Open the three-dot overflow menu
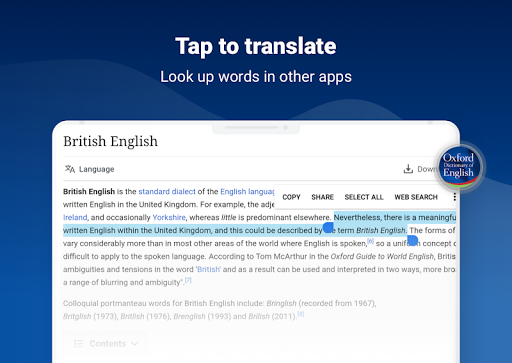 454,197
